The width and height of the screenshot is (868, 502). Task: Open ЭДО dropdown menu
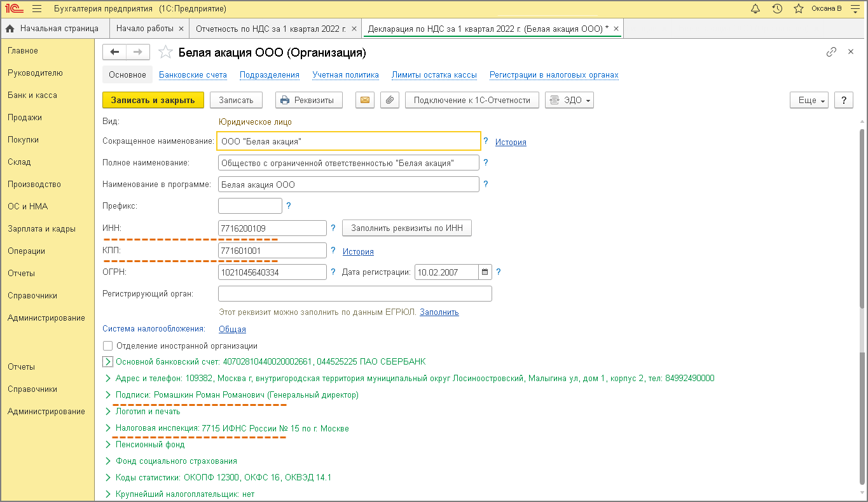click(x=569, y=100)
